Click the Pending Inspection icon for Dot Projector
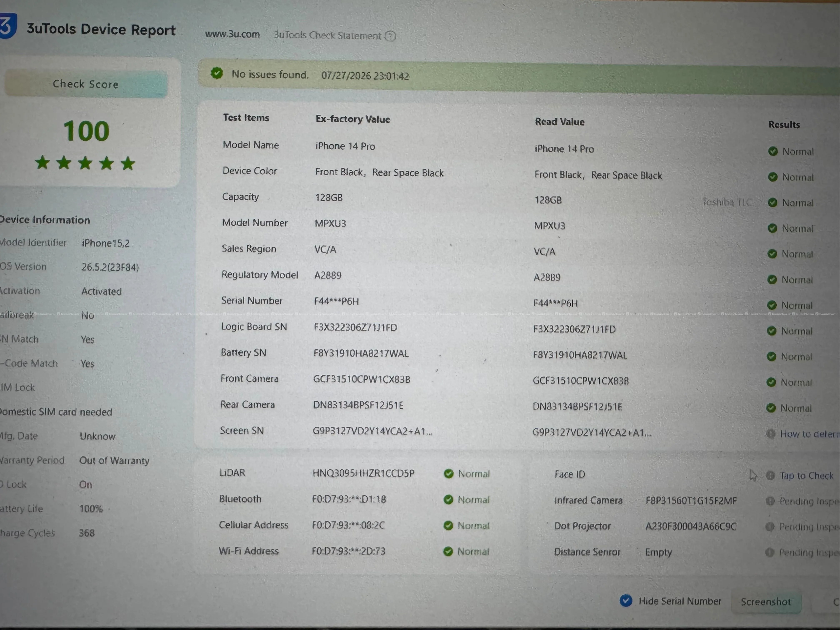The image size is (840, 630). (770, 527)
